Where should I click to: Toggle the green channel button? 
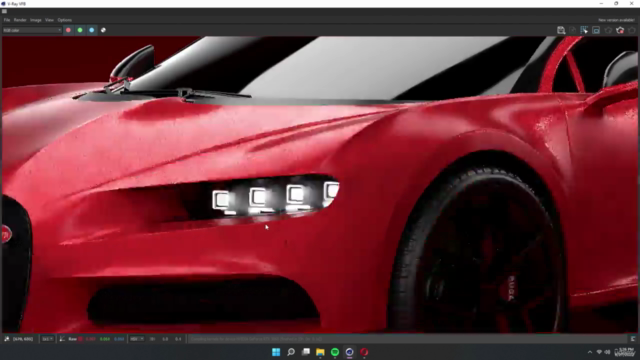tap(80, 30)
